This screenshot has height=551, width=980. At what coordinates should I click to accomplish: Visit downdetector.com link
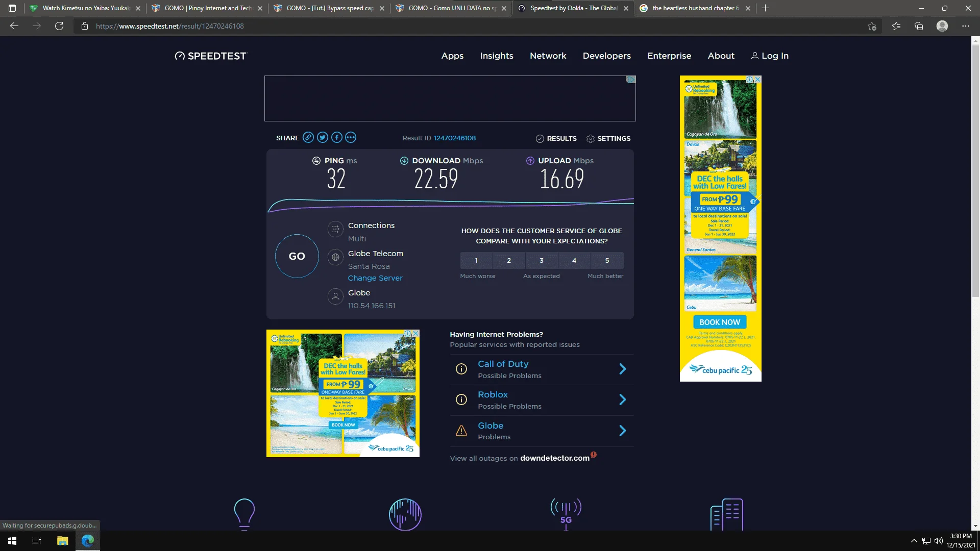coord(555,458)
